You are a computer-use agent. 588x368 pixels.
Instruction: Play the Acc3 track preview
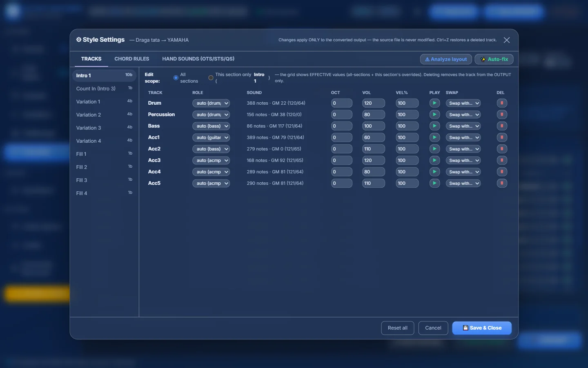(434, 160)
